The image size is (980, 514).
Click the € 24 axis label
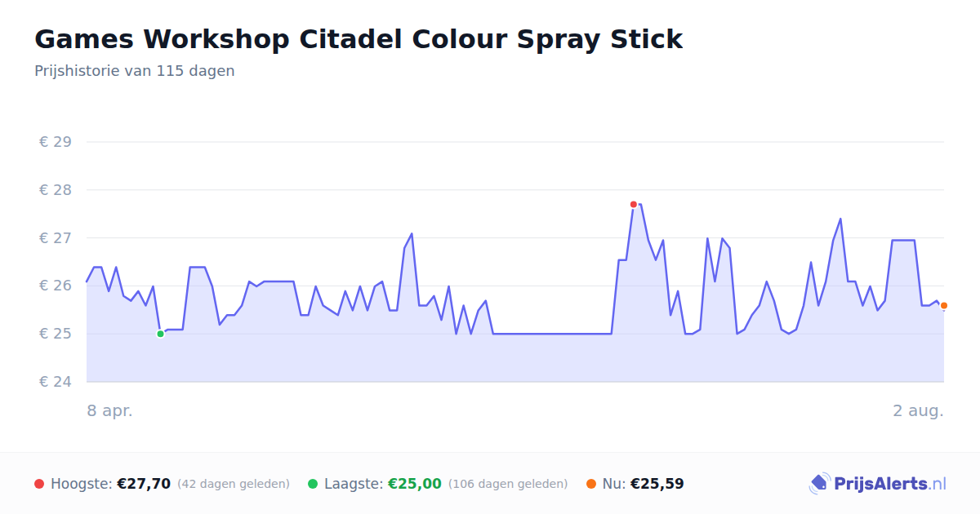coord(56,382)
